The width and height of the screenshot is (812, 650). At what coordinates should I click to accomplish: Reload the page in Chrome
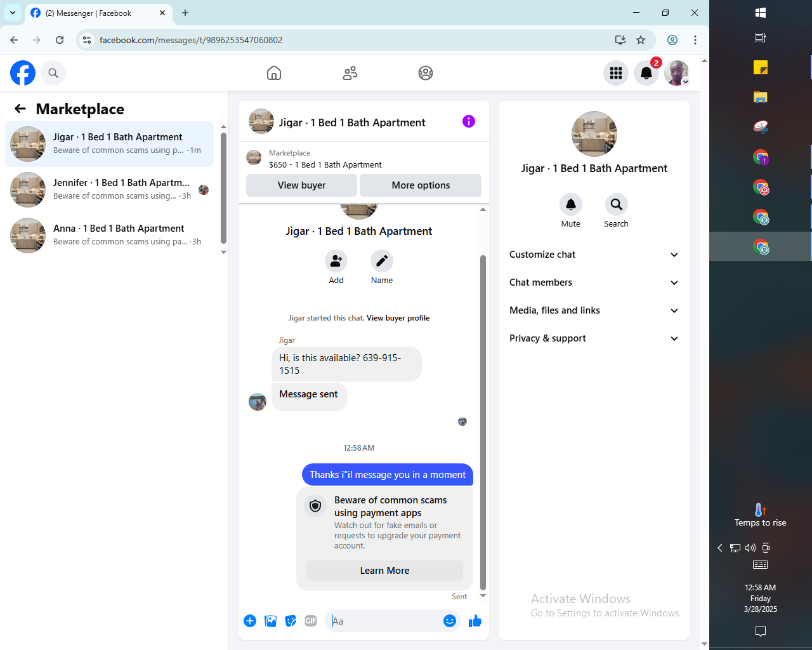coord(60,40)
